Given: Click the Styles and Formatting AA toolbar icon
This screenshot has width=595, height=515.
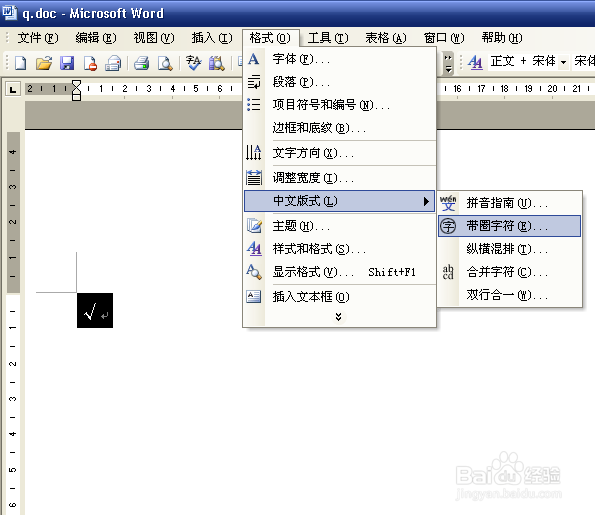Looking at the screenshot, I should 475,62.
